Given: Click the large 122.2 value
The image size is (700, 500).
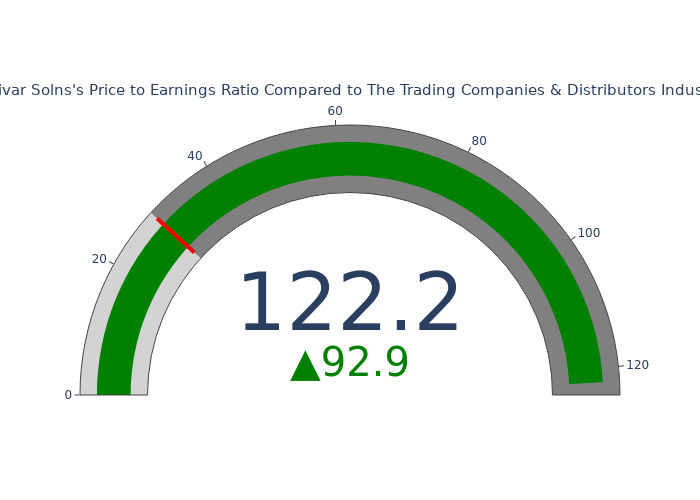Looking at the screenshot, I should click(350, 301).
